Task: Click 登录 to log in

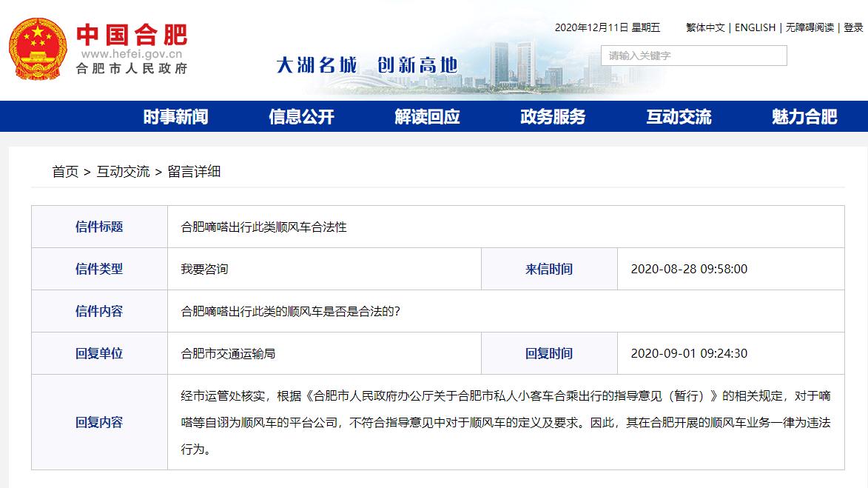Action: click(x=855, y=27)
